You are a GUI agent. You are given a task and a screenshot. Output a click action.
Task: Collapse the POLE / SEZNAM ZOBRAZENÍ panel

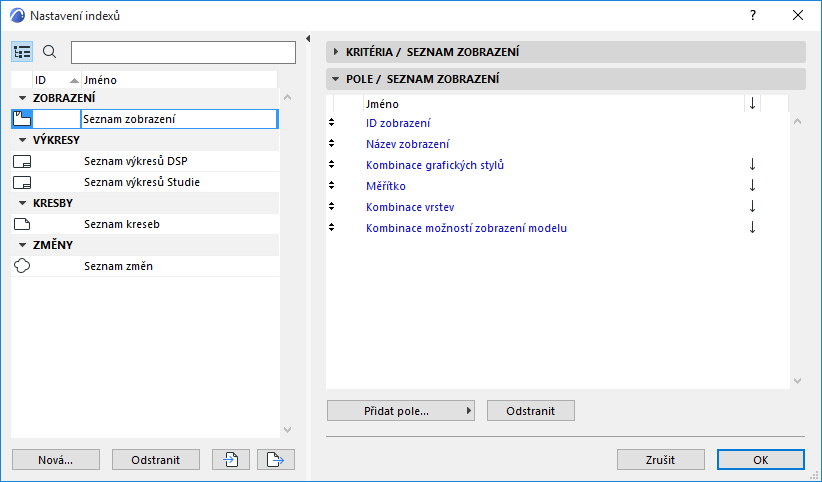coord(336,79)
